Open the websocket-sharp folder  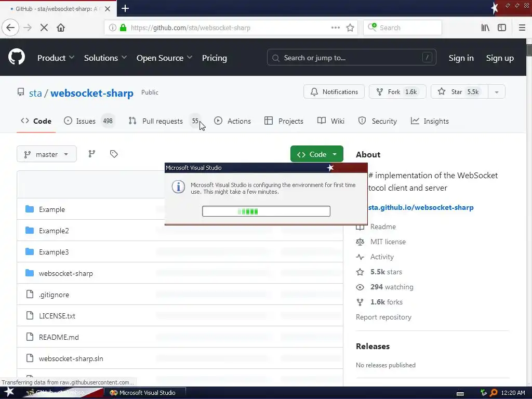click(x=66, y=273)
